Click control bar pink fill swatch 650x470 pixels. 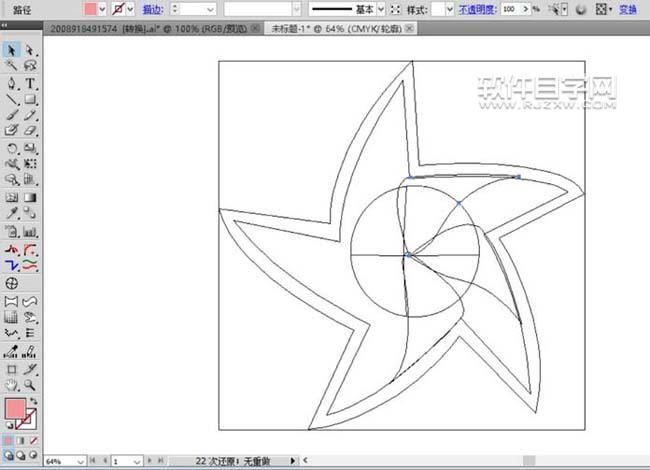click(x=90, y=9)
